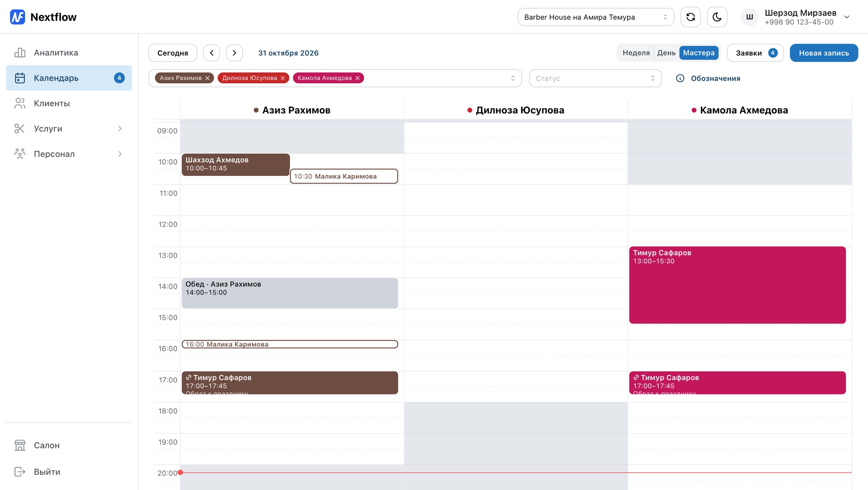Click the current time marker dot at 20:00
Viewport: 868px width, 490px height.
click(180, 472)
